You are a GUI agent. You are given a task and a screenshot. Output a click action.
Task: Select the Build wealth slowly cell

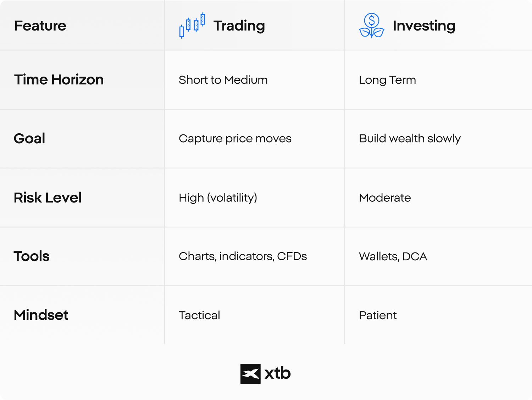[410, 138]
